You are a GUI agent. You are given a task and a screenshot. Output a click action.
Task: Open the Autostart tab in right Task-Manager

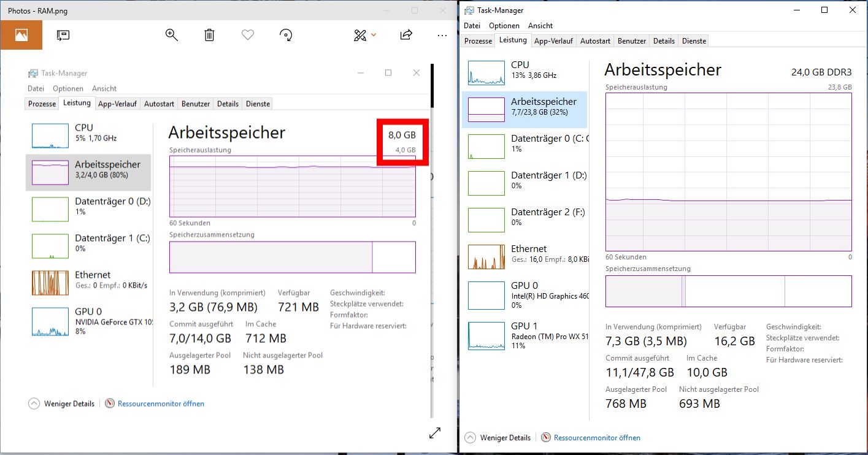pyautogui.click(x=596, y=41)
